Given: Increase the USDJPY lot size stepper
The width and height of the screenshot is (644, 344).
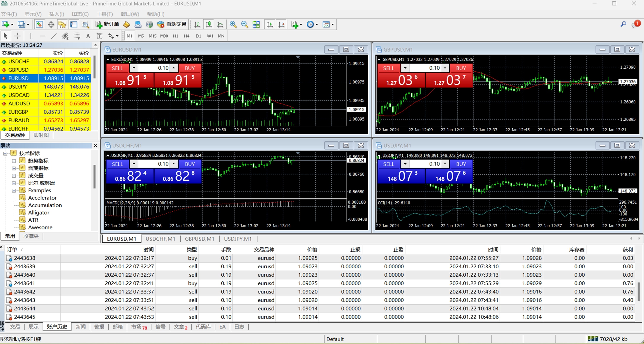Looking at the screenshot, I should point(445,164).
